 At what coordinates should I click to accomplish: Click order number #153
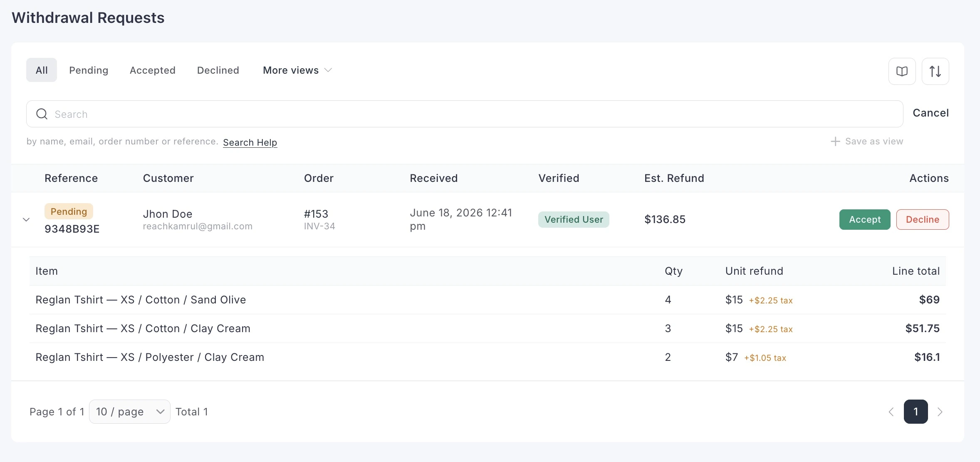316,214
